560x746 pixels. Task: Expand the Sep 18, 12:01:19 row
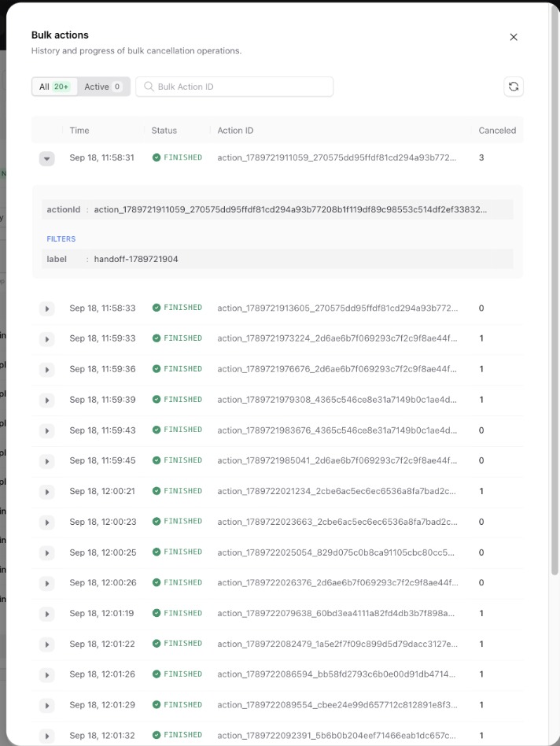[x=46, y=615]
